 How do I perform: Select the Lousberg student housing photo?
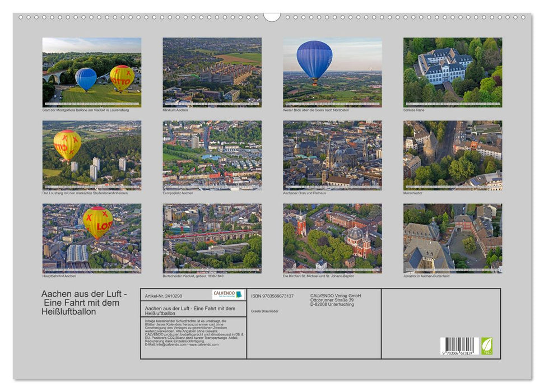[91, 155]
